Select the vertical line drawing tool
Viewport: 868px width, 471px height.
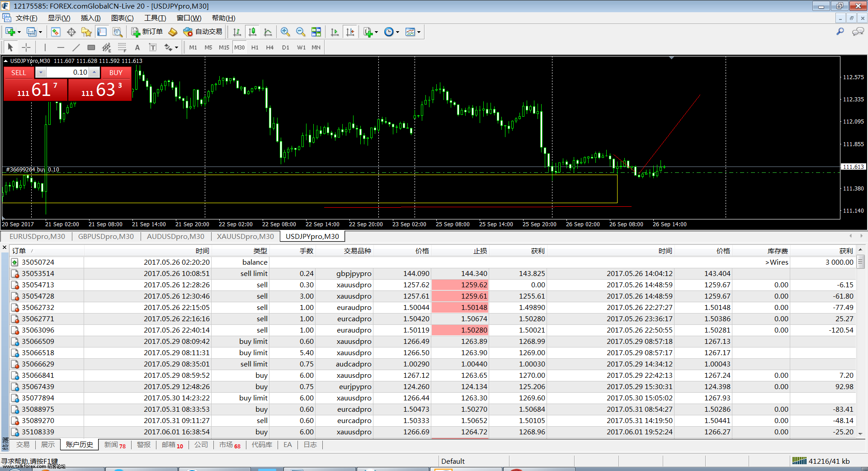coord(45,47)
